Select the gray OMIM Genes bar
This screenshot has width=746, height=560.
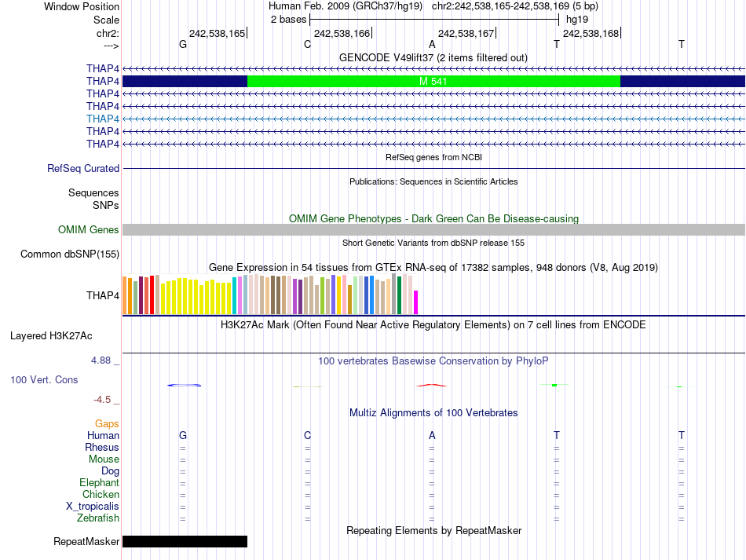433,230
